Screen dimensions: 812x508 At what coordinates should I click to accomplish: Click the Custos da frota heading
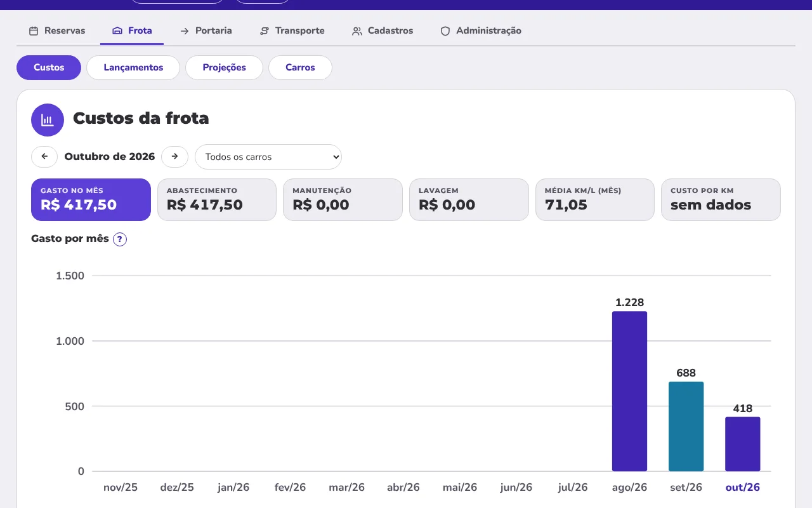click(x=141, y=118)
